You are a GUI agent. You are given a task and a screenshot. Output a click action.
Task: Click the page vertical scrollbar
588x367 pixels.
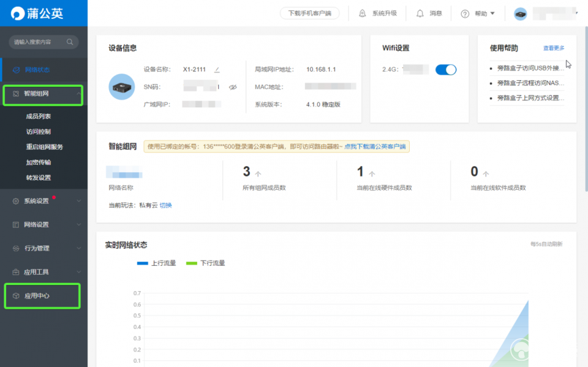click(586, 109)
